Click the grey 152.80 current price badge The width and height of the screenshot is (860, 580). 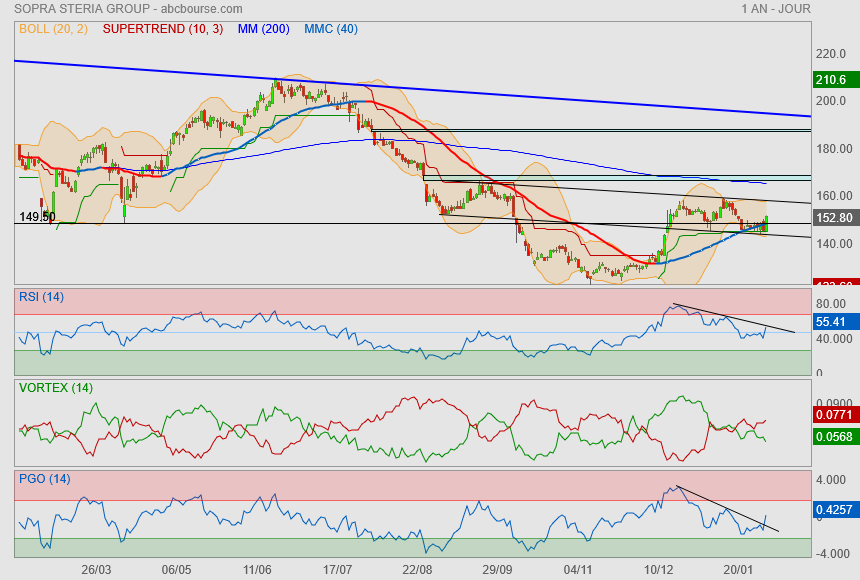point(832,217)
